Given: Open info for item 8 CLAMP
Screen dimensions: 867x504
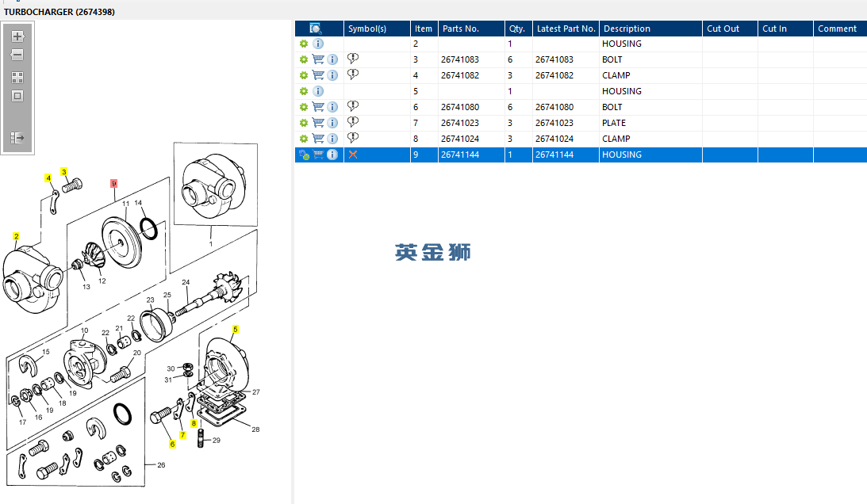Looking at the screenshot, I should pyautogui.click(x=332, y=139).
